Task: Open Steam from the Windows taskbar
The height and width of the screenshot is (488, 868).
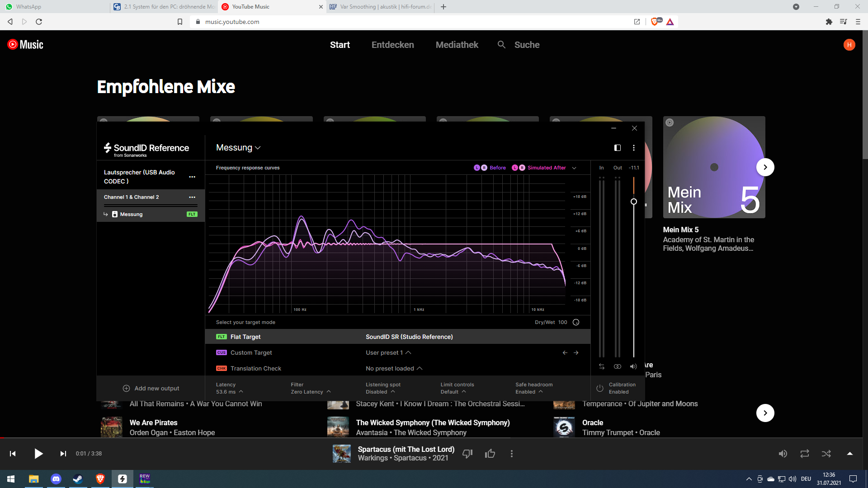Action: [x=78, y=479]
